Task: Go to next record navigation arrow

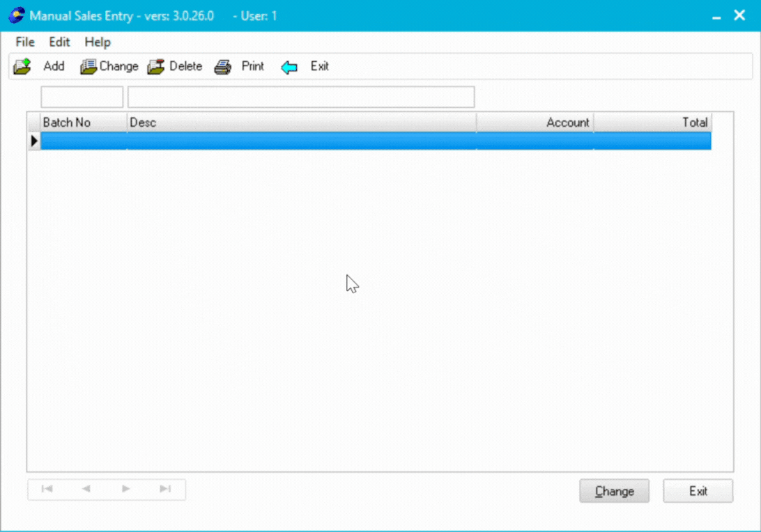Action: [x=126, y=489]
